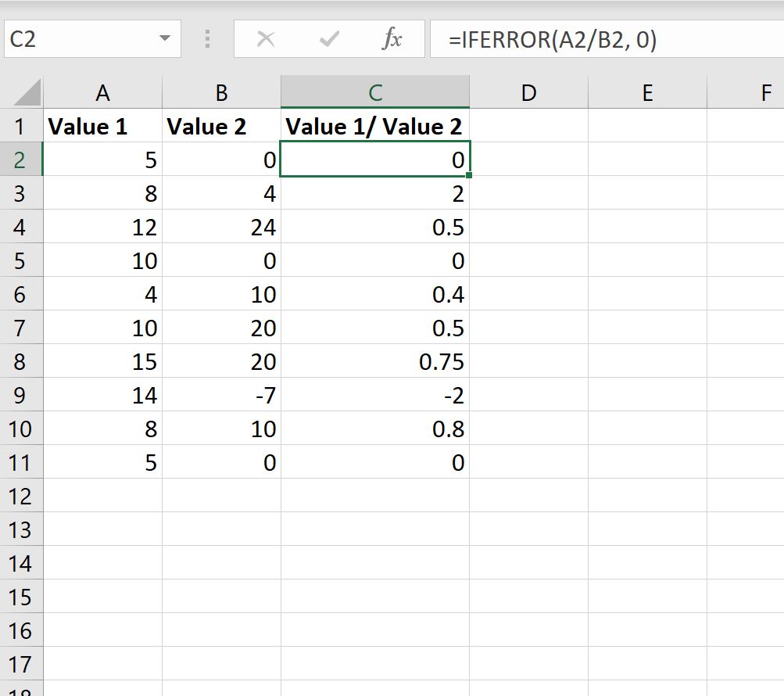This screenshot has height=696, width=784.
Task: Select column D header
Action: pos(528,92)
